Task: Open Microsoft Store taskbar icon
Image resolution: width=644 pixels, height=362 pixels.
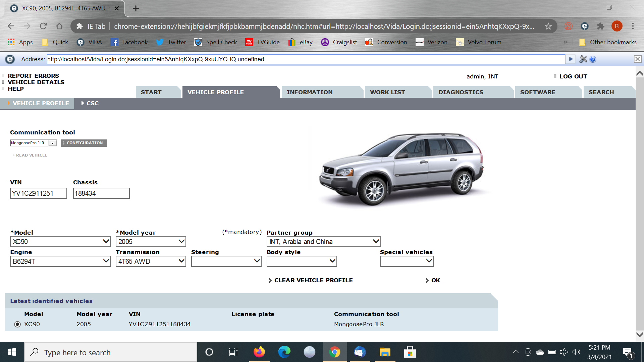Action: point(410,352)
